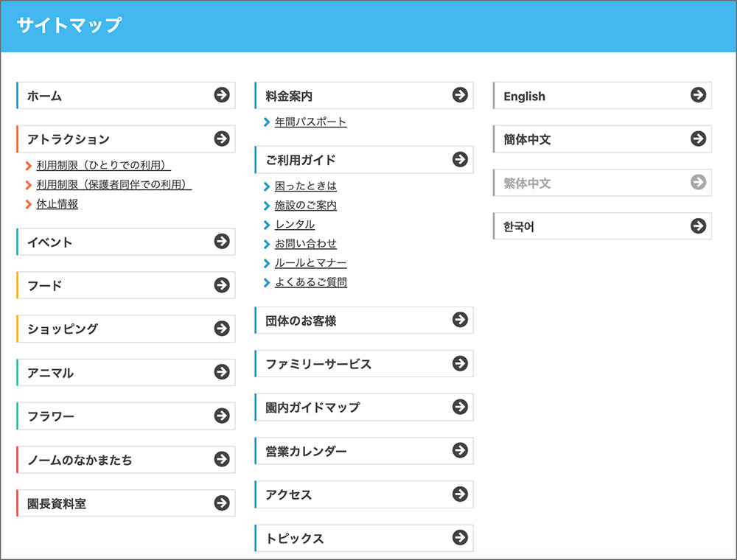Viewport: 737px width, 560px height.
Task: Open the レンタル link
Action: coord(295,225)
